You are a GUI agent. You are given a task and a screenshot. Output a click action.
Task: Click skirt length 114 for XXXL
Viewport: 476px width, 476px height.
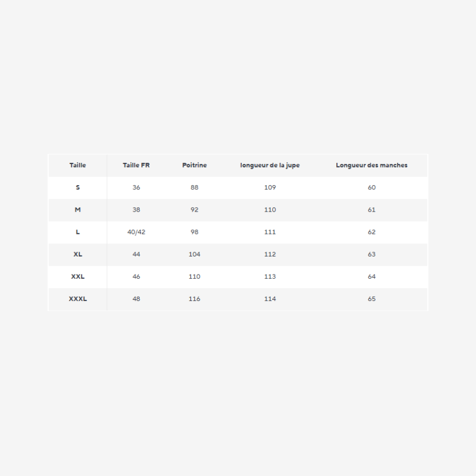[x=270, y=299]
